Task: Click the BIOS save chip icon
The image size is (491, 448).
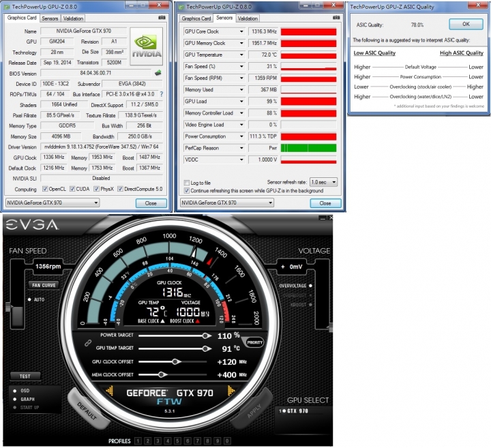Action: (158, 73)
